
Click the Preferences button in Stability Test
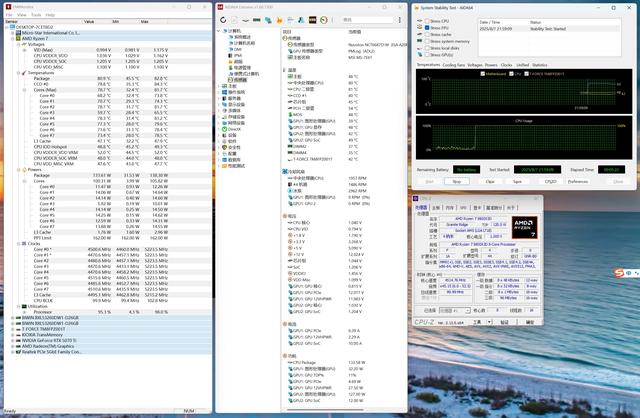[578, 181]
